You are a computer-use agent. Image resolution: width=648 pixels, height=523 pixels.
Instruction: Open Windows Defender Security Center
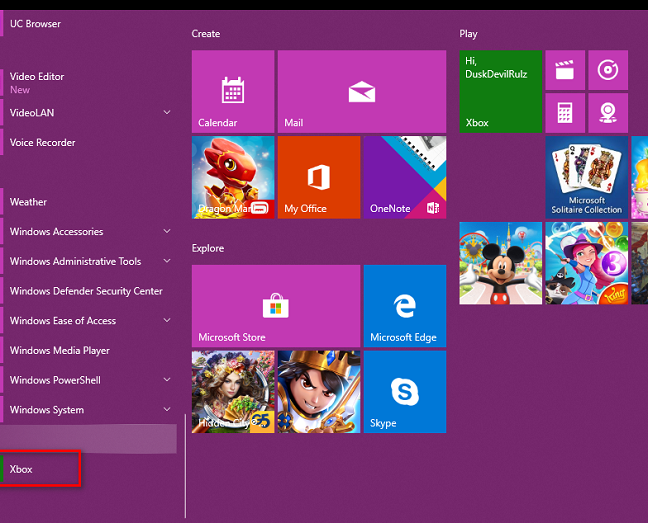click(88, 291)
